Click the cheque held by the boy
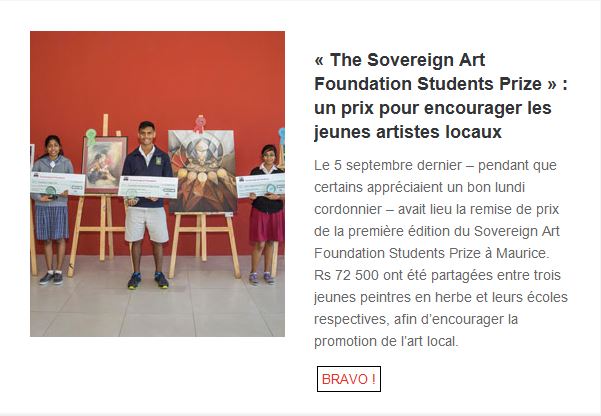Viewport: 601px width, 416px height. pos(148,187)
